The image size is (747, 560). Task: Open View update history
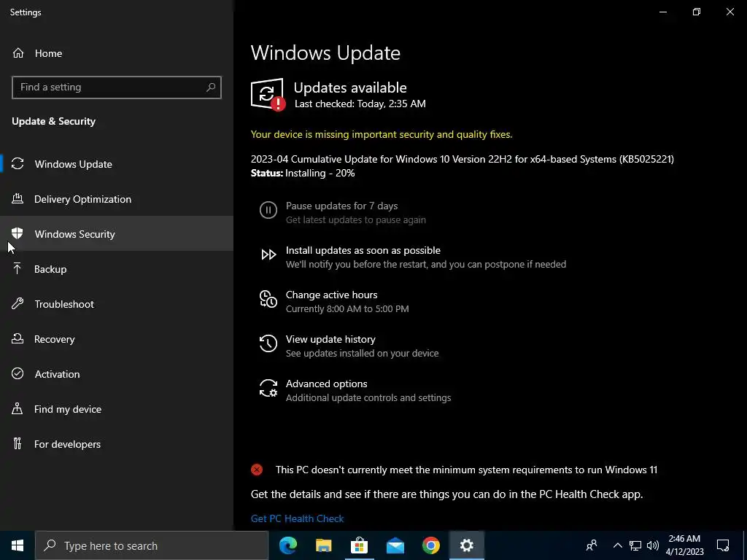(330, 339)
